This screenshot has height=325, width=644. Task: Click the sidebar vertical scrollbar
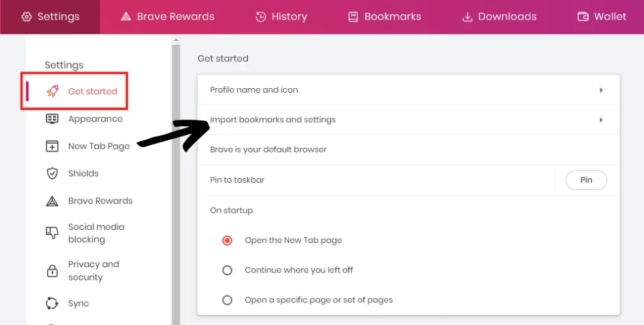pyautogui.click(x=176, y=181)
